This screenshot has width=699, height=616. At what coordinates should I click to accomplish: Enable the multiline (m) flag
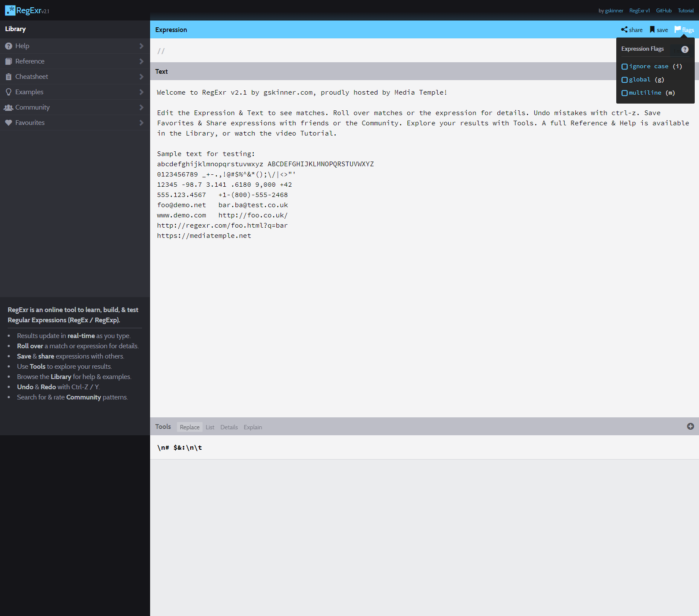click(x=624, y=93)
